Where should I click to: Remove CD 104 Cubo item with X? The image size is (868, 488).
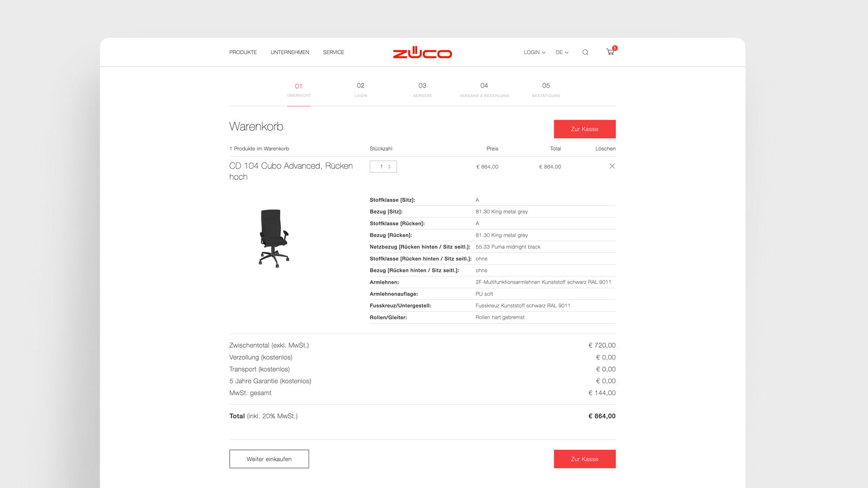pyautogui.click(x=612, y=166)
